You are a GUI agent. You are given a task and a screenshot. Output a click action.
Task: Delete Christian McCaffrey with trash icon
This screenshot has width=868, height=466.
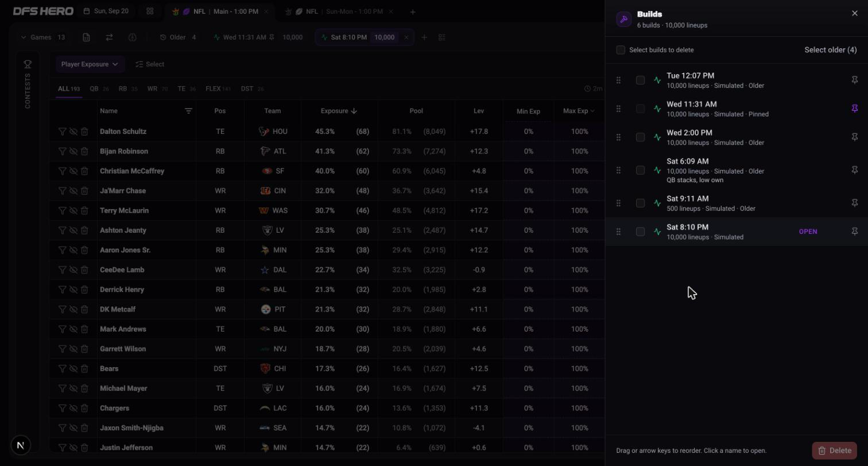click(84, 171)
